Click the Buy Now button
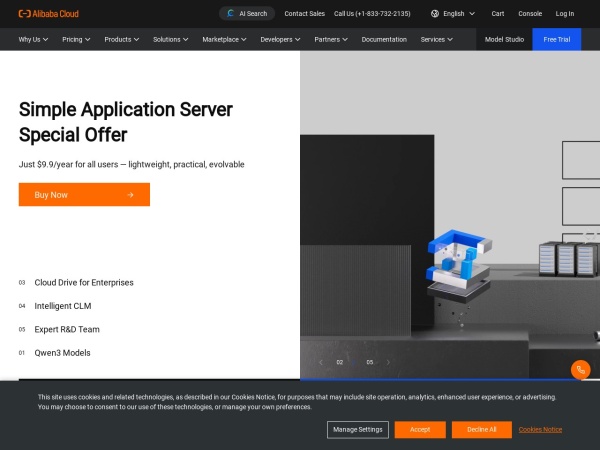Image resolution: width=600 pixels, height=450 pixels. 84,194
